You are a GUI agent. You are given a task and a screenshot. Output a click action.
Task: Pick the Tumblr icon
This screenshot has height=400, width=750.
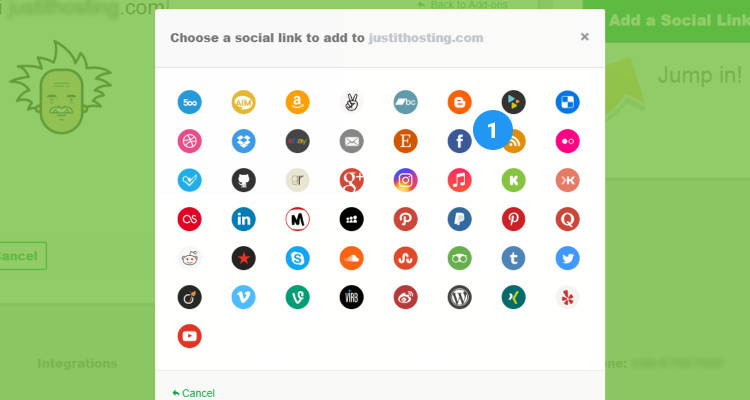[x=513, y=258]
